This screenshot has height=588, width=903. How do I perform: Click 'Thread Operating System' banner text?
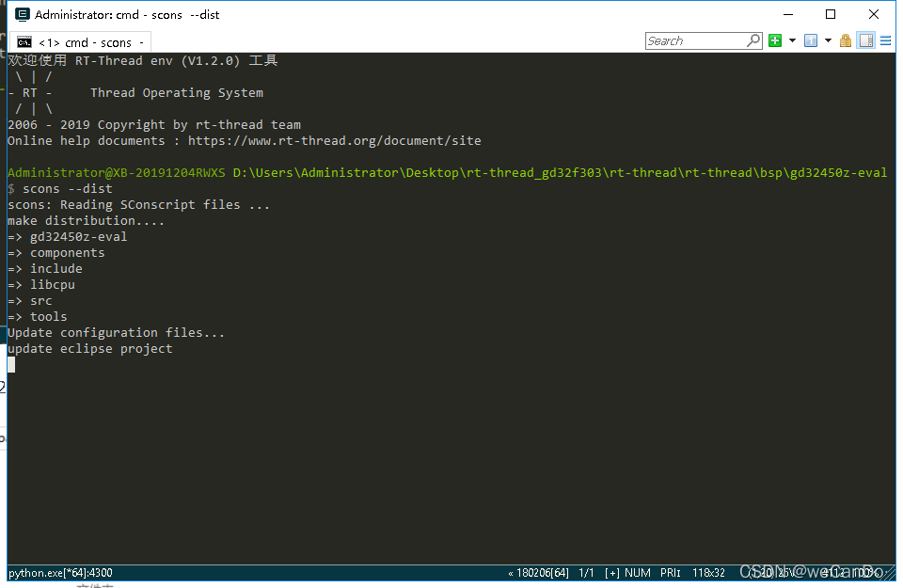click(177, 93)
